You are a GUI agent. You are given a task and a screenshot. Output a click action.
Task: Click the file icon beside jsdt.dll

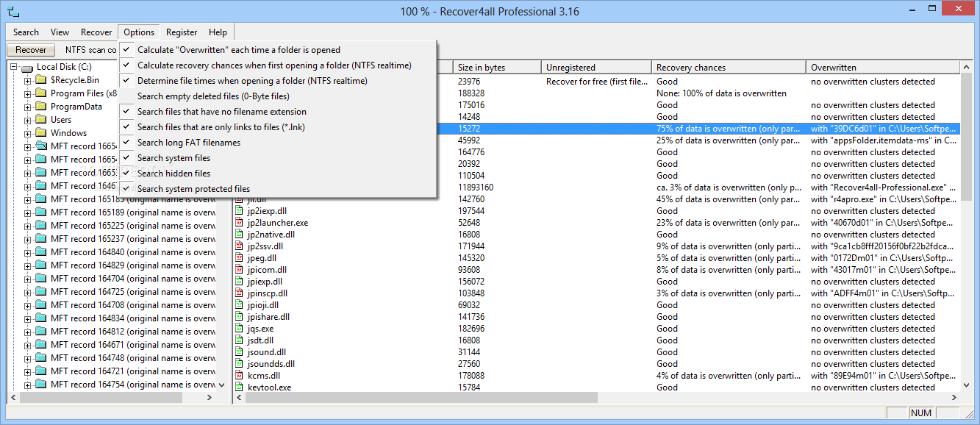click(240, 340)
